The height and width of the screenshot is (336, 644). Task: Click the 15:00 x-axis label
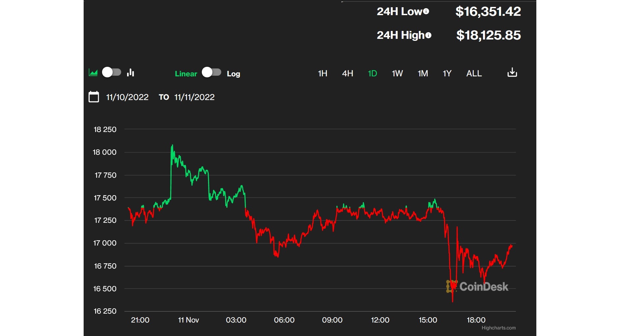pyautogui.click(x=428, y=320)
